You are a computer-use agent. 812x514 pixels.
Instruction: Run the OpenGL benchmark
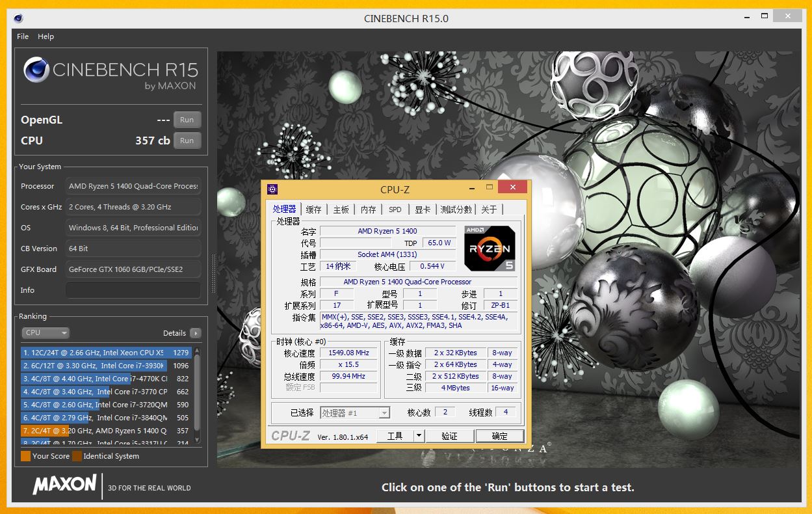(187, 119)
